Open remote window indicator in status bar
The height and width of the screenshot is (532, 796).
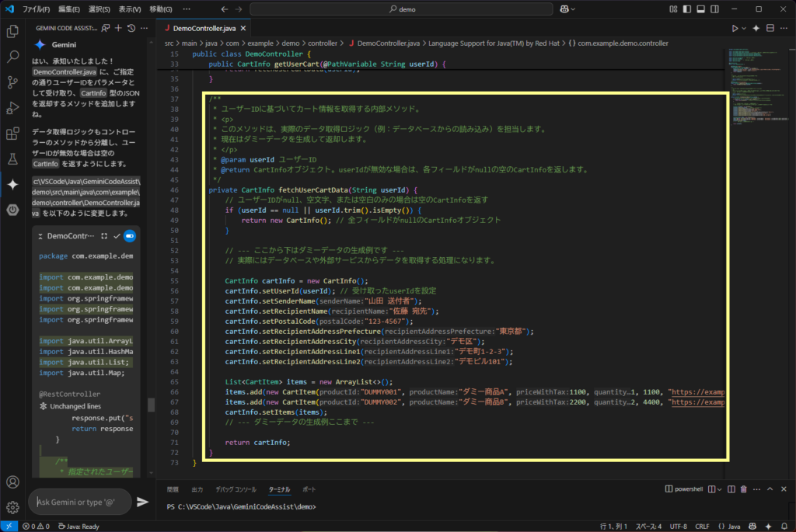[x=9, y=527]
